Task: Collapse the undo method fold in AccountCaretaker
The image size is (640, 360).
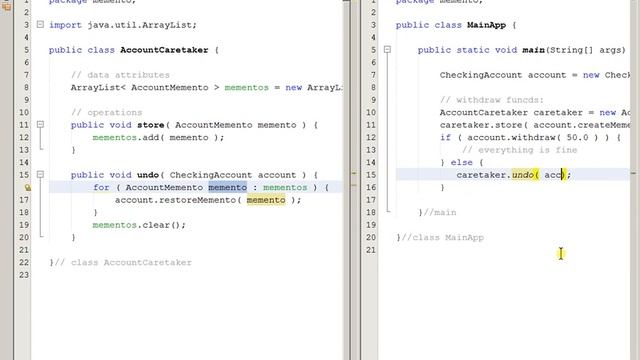Action: (40, 175)
